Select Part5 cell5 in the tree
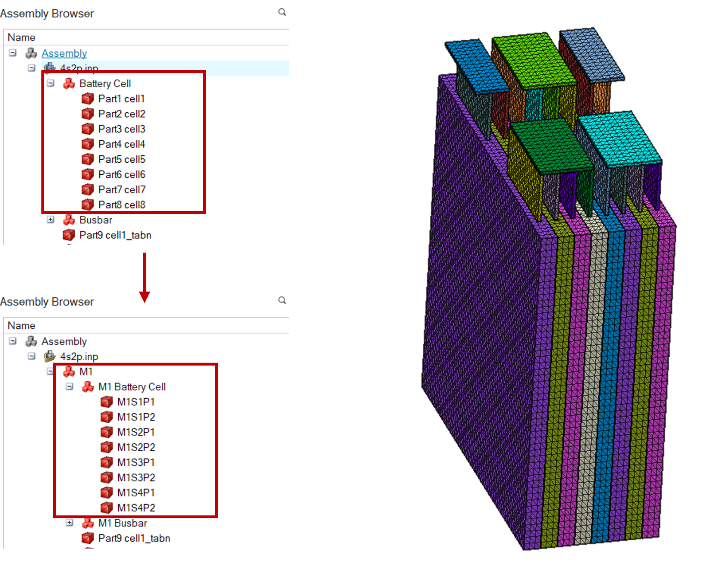 tap(122, 159)
